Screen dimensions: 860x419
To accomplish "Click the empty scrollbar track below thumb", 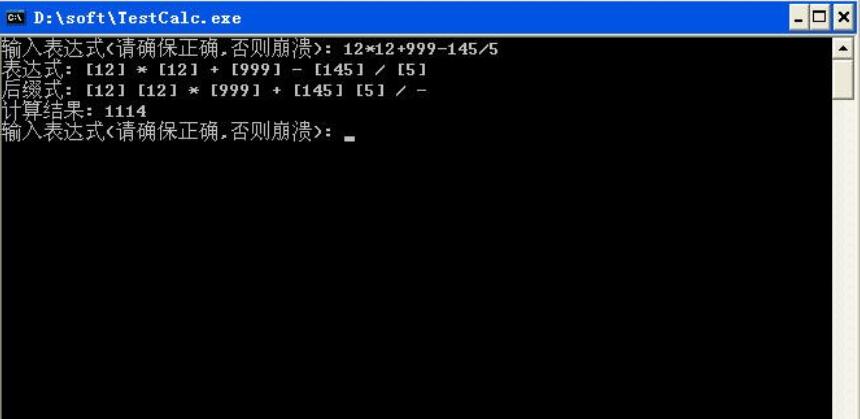I will [843, 258].
